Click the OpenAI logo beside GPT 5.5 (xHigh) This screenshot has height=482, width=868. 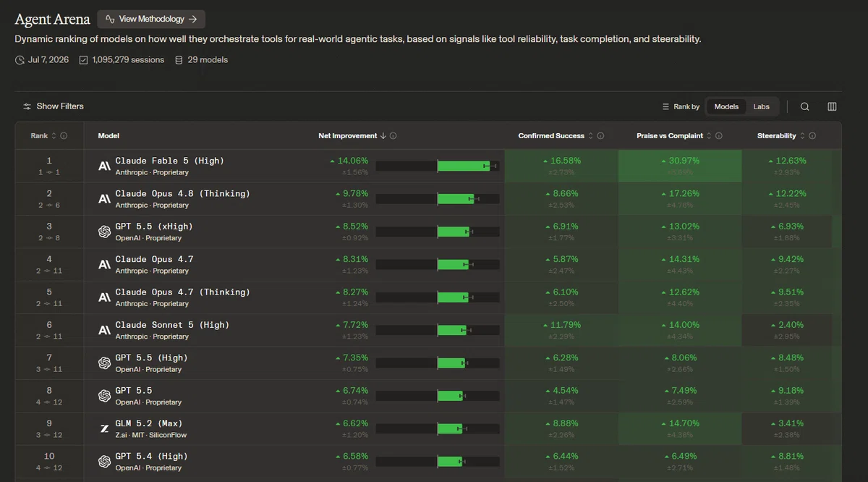[104, 232]
